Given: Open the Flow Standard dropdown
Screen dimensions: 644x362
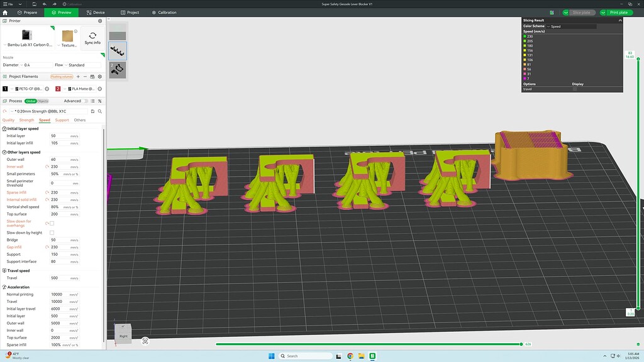Looking at the screenshot, I should click(x=84, y=65).
